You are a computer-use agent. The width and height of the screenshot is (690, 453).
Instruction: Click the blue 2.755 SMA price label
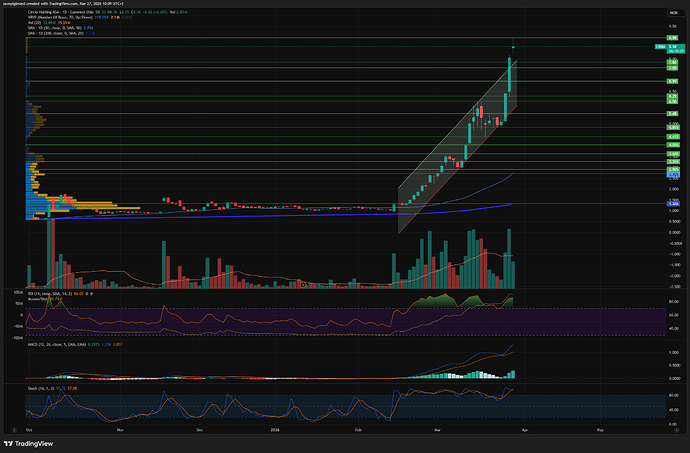pyautogui.click(x=673, y=174)
